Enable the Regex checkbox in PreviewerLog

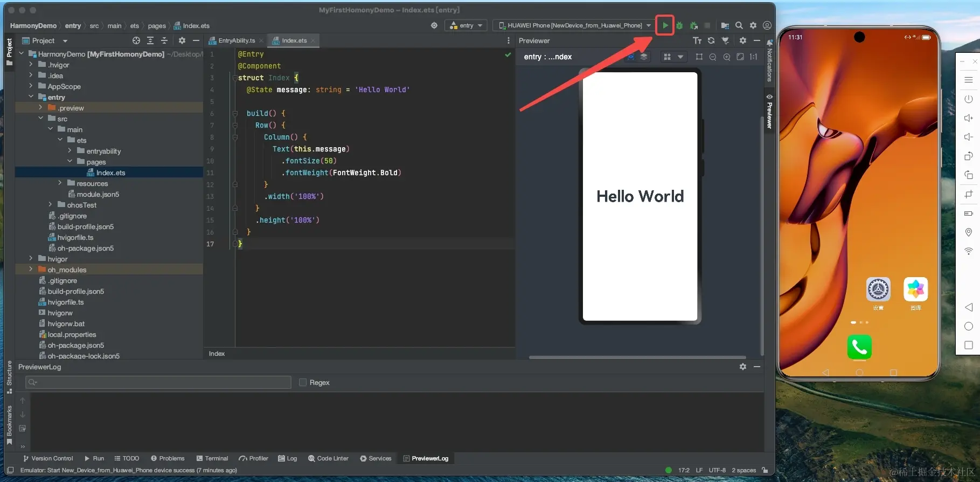pyautogui.click(x=303, y=382)
